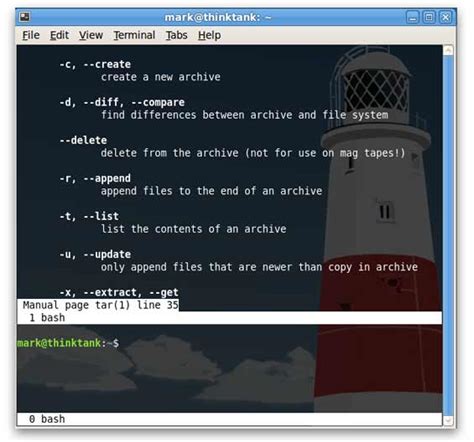This screenshot has height=442, width=474.
Task: Close the mark@thinktank terminal window
Action: (445, 17)
